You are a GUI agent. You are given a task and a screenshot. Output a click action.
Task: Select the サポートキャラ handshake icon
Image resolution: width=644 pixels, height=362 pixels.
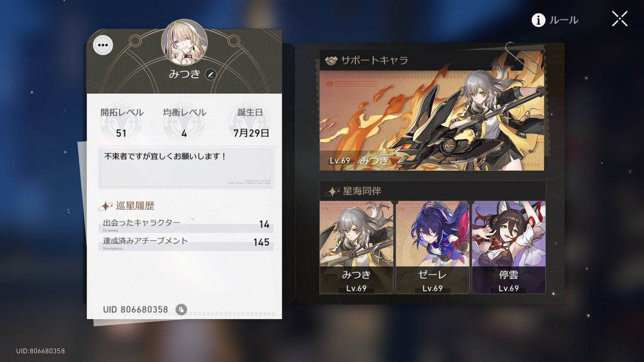[x=331, y=61]
